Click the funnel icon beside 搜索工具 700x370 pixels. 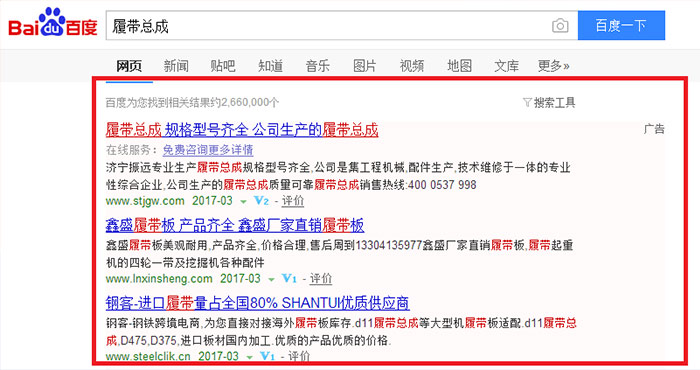(x=527, y=103)
